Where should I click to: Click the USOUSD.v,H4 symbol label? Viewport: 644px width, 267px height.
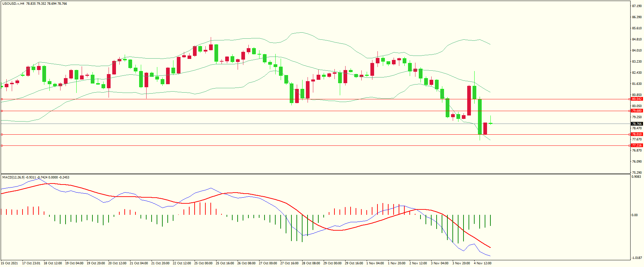[x=13, y=4]
